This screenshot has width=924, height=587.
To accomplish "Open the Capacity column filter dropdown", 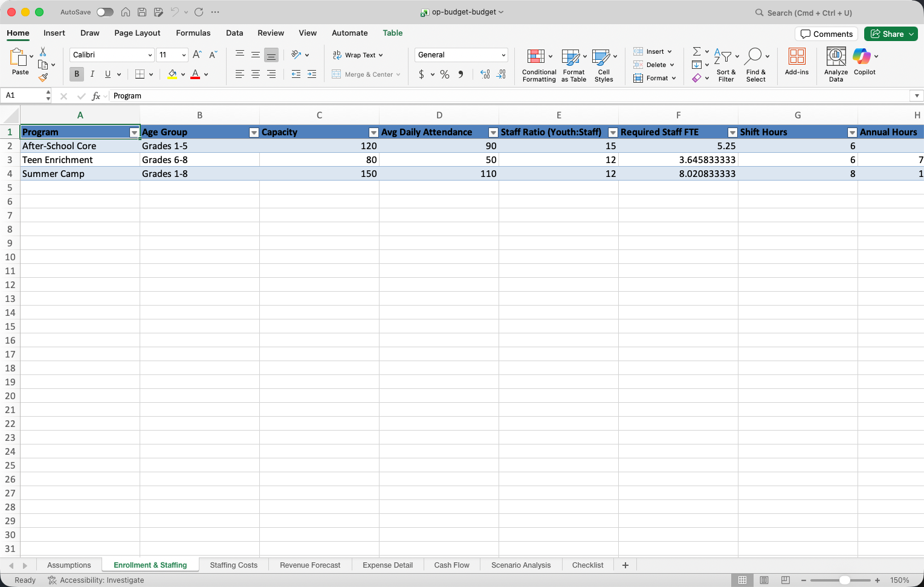I will (373, 132).
